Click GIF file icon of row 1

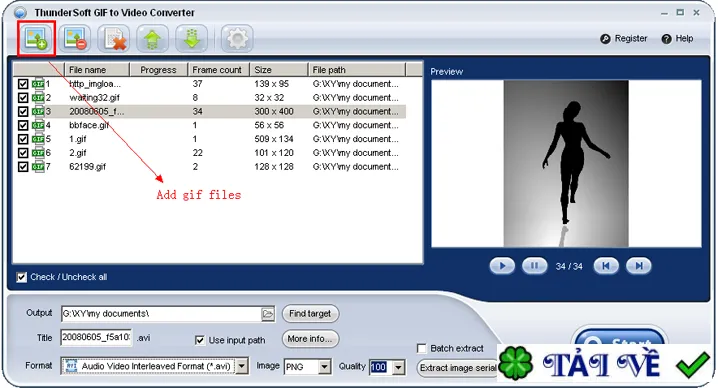pos(38,84)
